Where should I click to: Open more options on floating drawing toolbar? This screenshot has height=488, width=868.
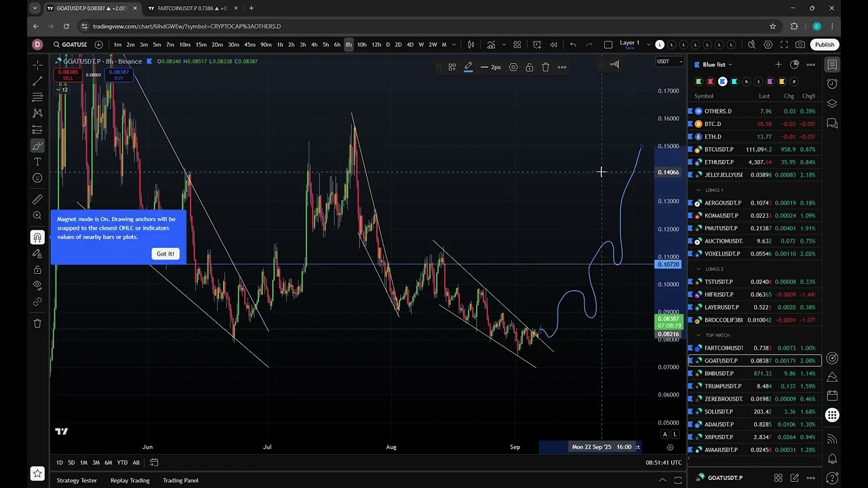click(x=562, y=67)
